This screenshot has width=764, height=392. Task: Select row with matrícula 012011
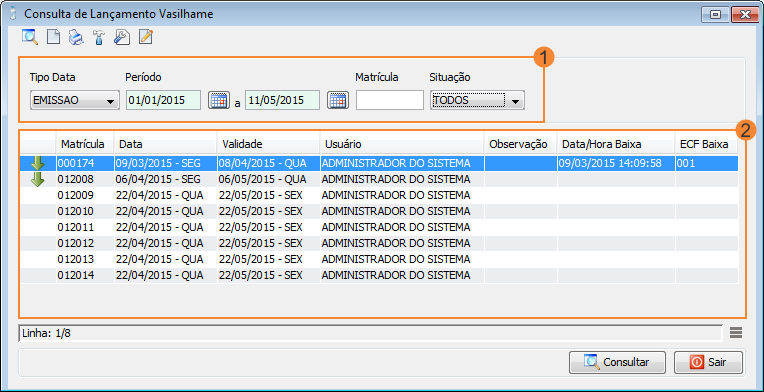379,227
